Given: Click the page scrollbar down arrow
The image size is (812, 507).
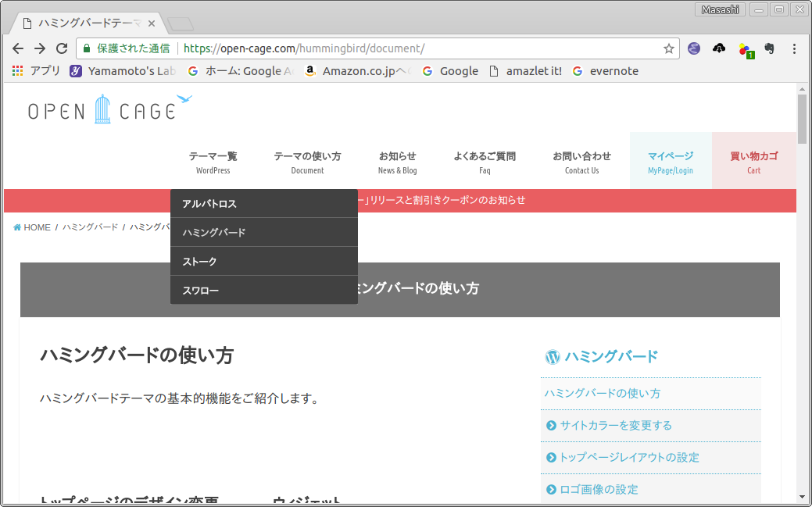Looking at the screenshot, I should coord(801,496).
